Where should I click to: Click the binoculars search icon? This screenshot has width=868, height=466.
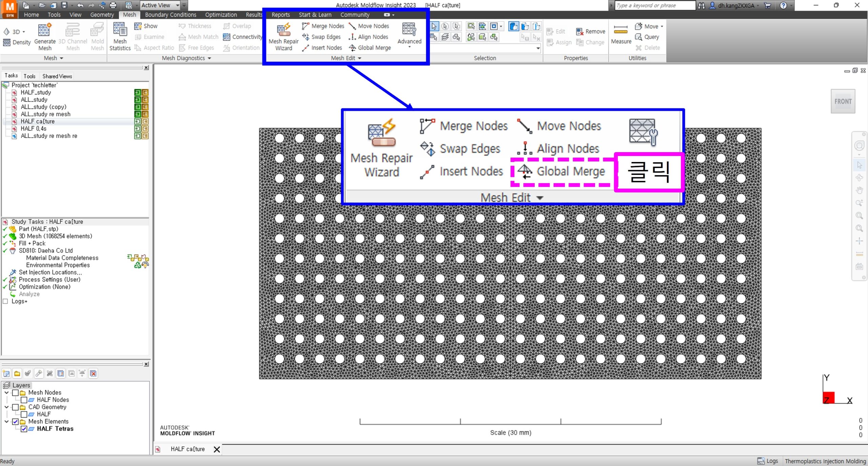pyautogui.click(x=702, y=5)
